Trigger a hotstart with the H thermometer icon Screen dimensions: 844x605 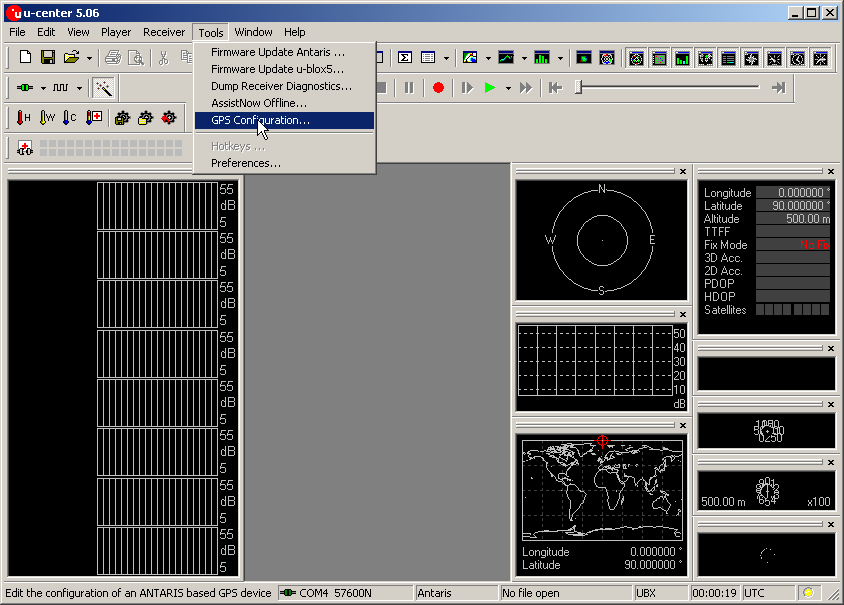click(x=23, y=117)
